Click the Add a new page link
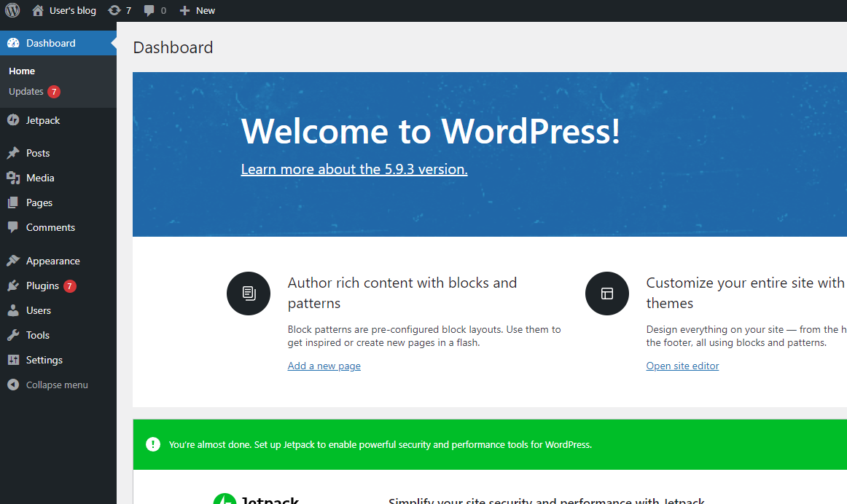This screenshot has height=504, width=847. [x=324, y=366]
